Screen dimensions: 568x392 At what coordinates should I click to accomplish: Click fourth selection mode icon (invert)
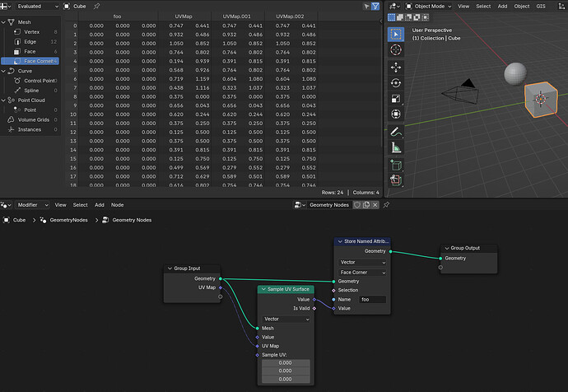(x=417, y=17)
